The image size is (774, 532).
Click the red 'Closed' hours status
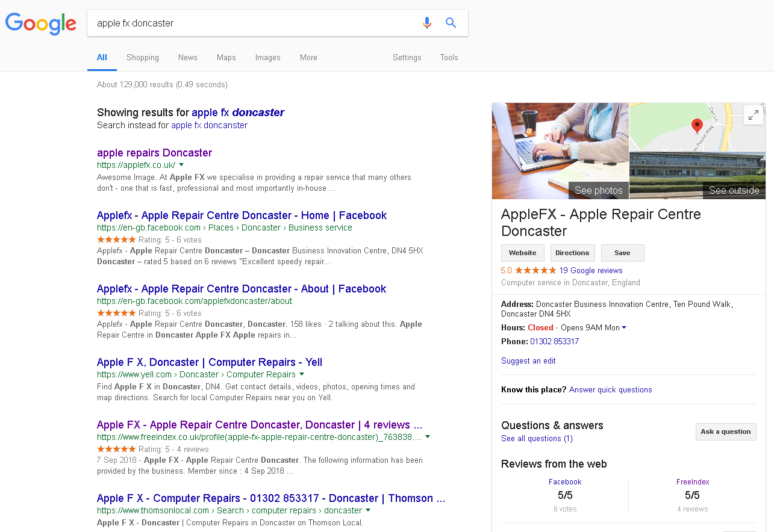(540, 328)
